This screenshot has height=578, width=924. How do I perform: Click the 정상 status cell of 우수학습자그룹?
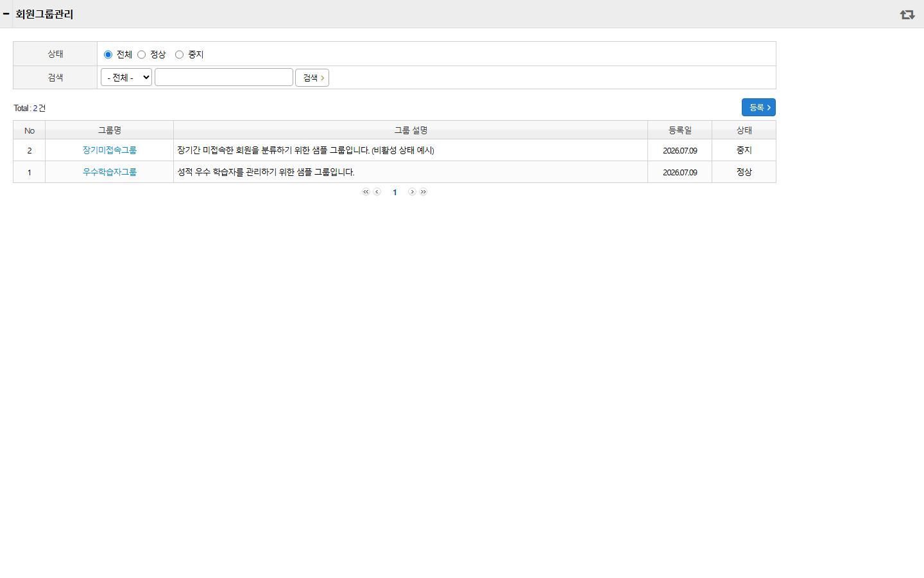coord(744,172)
